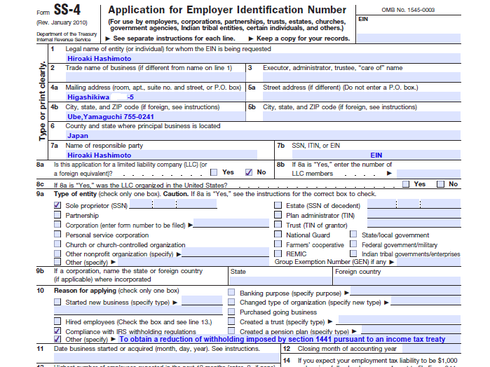Click the Executor, administrator, trustee name field
This screenshot has height=367, width=490.
[362, 77]
